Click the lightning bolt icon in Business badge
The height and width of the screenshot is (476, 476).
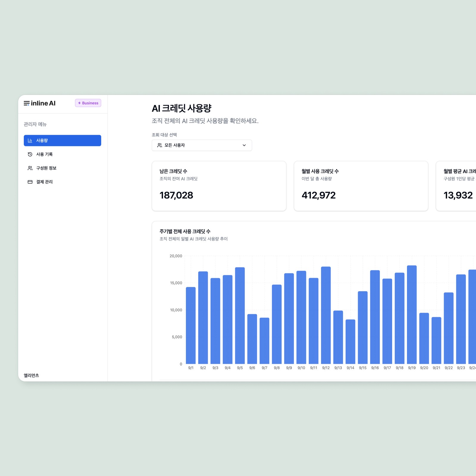[x=79, y=103]
